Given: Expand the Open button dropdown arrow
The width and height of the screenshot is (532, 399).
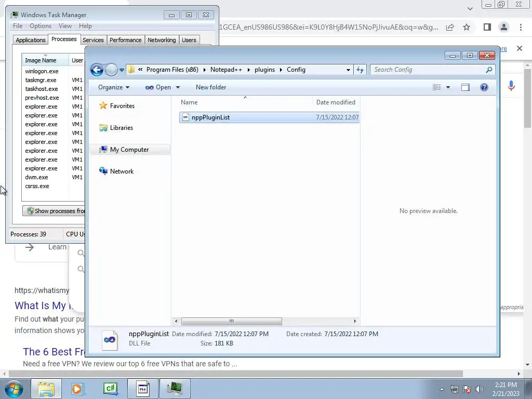Looking at the screenshot, I should pyautogui.click(x=178, y=87).
